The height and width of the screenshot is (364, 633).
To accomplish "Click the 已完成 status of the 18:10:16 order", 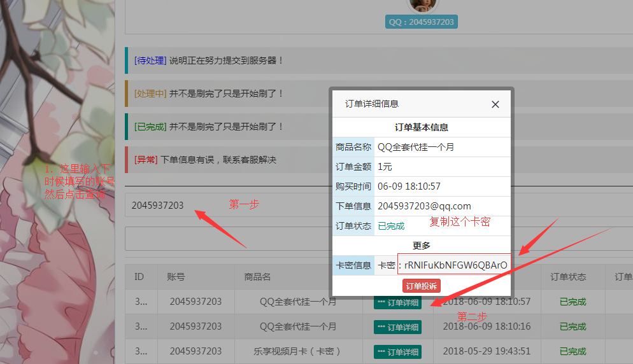I will tap(573, 327).
